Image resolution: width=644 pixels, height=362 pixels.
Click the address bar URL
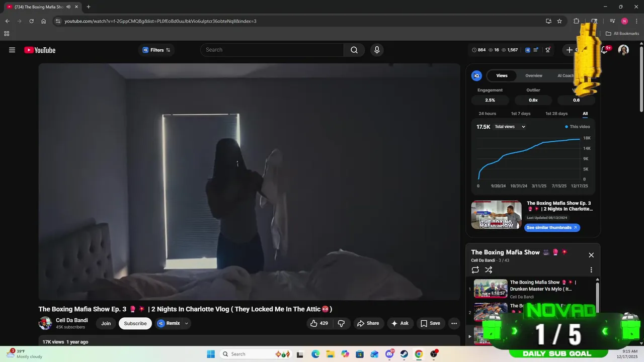point(160,21)
